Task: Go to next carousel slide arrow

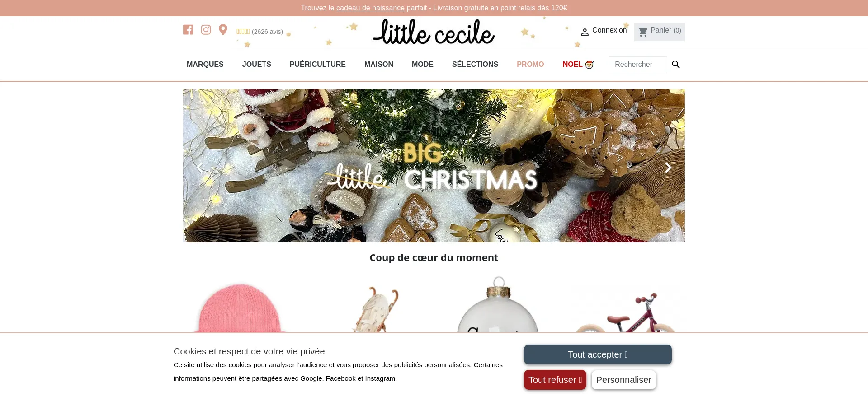Action: click(668, 168)
